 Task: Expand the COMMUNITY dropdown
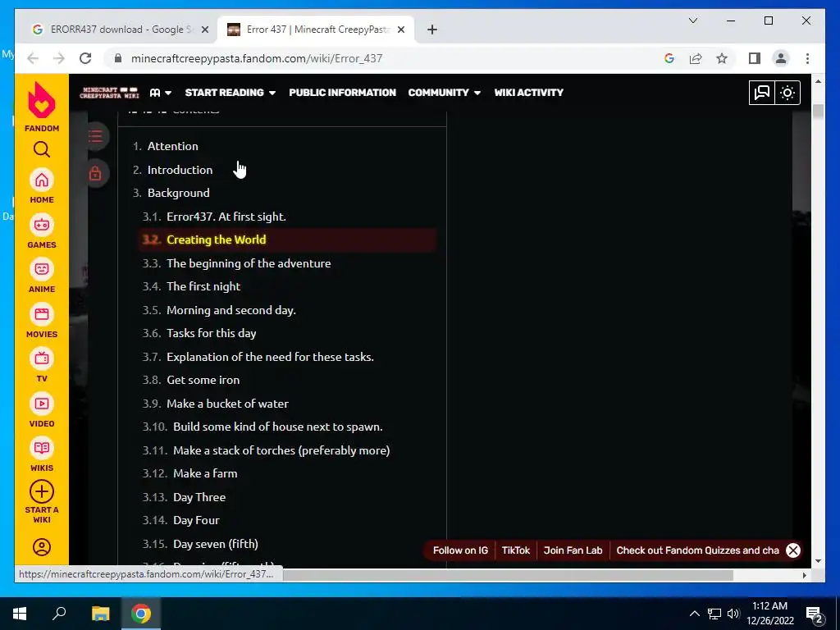[x=445, y=93]
